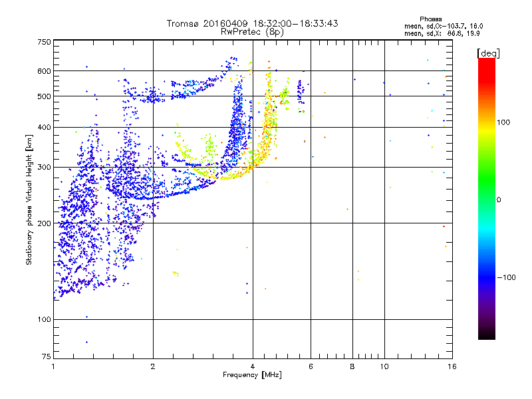Click the x-axis tick label "10"
The image size is (532, 399).
(384, 366)
